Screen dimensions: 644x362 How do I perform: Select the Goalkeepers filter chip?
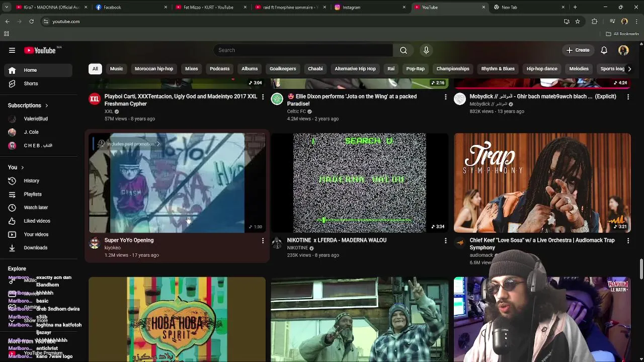click(x=283, y=69)
